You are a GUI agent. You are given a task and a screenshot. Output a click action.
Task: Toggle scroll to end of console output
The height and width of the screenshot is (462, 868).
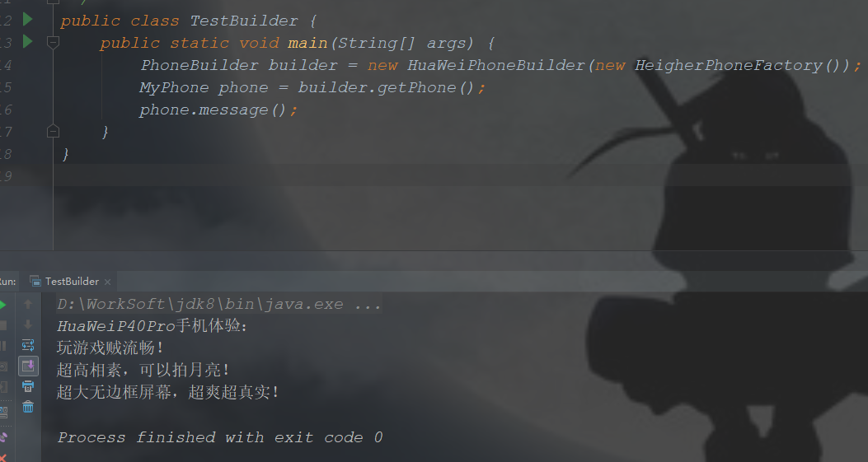[28, 366]
